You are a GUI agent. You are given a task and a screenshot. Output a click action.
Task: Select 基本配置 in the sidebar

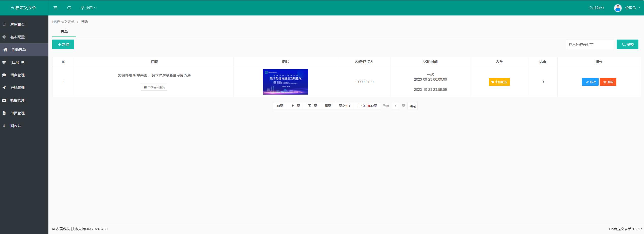(x=17, y=37)
